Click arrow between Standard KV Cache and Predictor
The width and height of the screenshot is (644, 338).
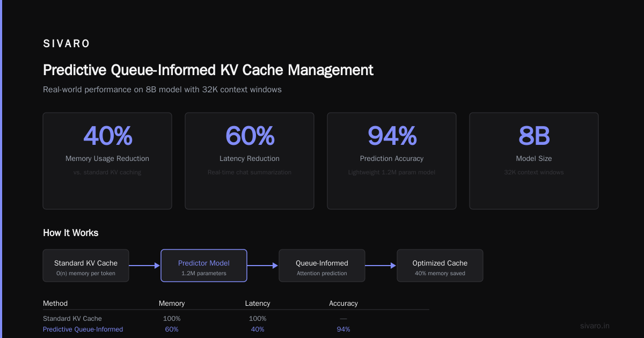coord(145,266)
